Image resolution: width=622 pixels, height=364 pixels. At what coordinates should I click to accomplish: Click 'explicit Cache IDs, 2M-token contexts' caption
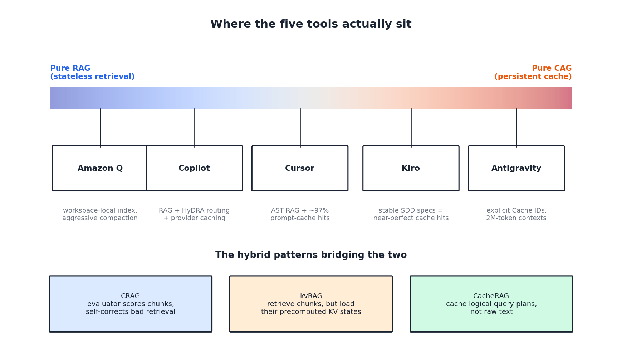(516, 214)
